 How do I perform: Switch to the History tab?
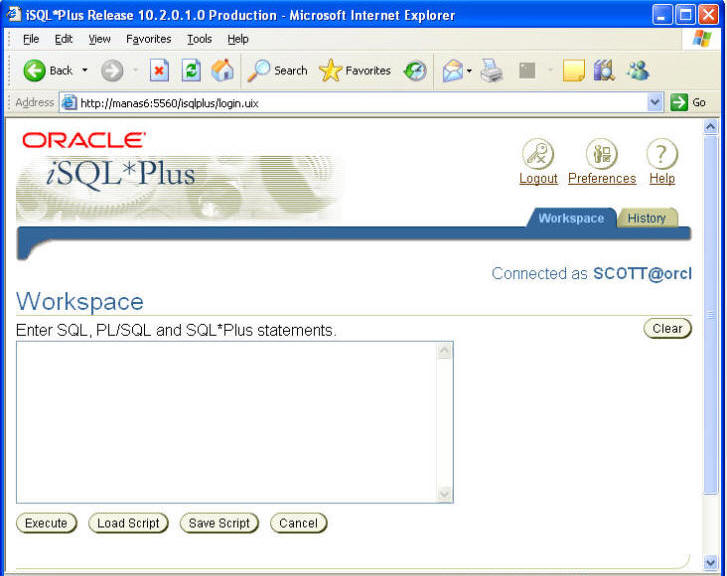(647, 218)
